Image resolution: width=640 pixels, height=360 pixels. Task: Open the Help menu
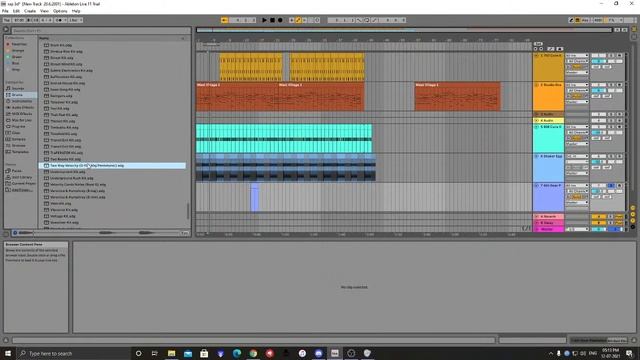click(76, 11)
